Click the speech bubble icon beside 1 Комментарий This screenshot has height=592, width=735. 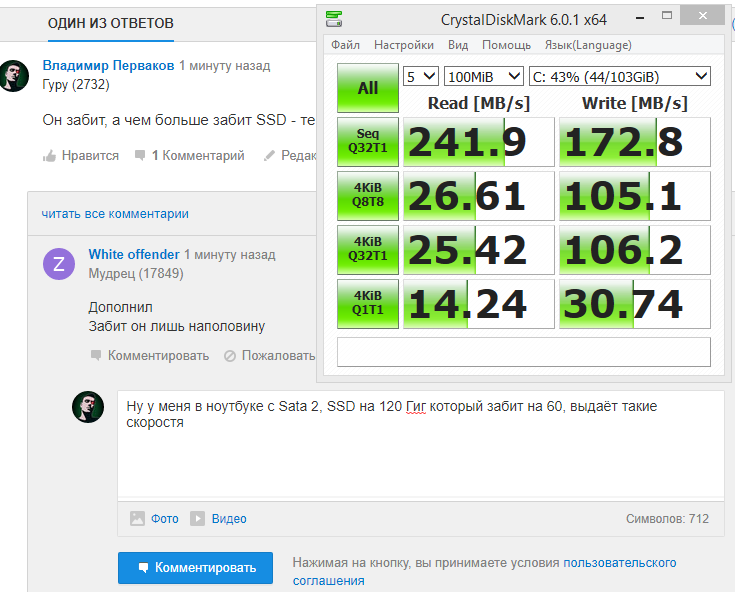tap(140, 155)
